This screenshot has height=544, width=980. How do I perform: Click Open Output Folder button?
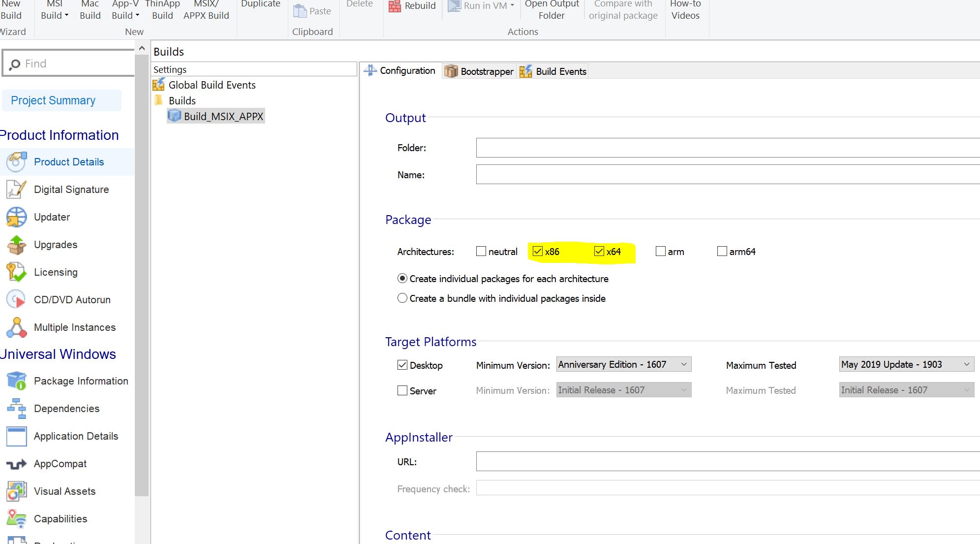pos(551,10)
